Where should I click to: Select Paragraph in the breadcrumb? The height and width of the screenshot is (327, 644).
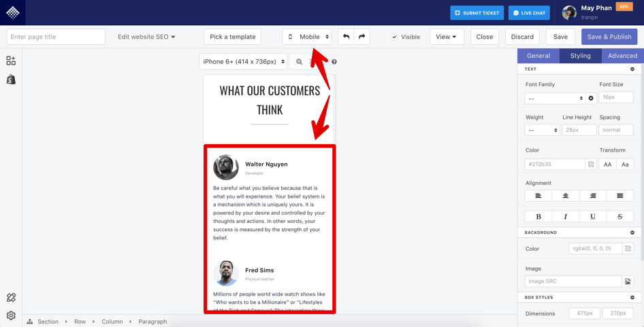[152, 322]
